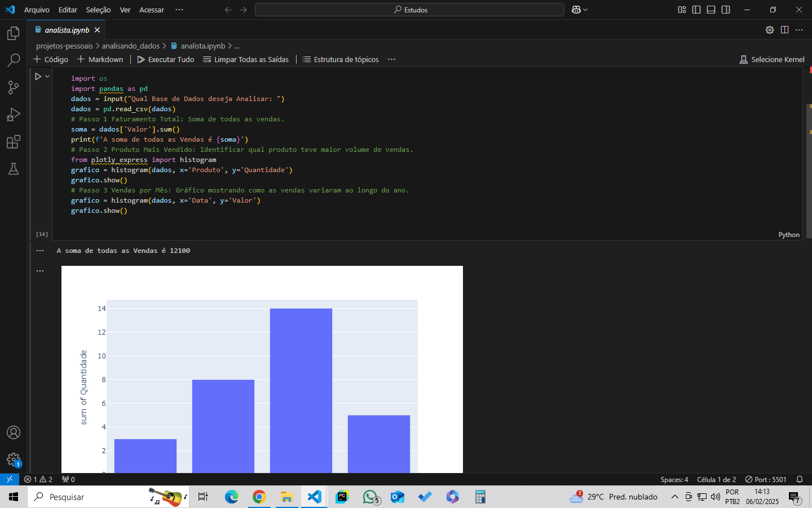The height and width of the screenshot is (508, 812).
Task: Expand hidden system tray icons chevron
Action: 674,497
